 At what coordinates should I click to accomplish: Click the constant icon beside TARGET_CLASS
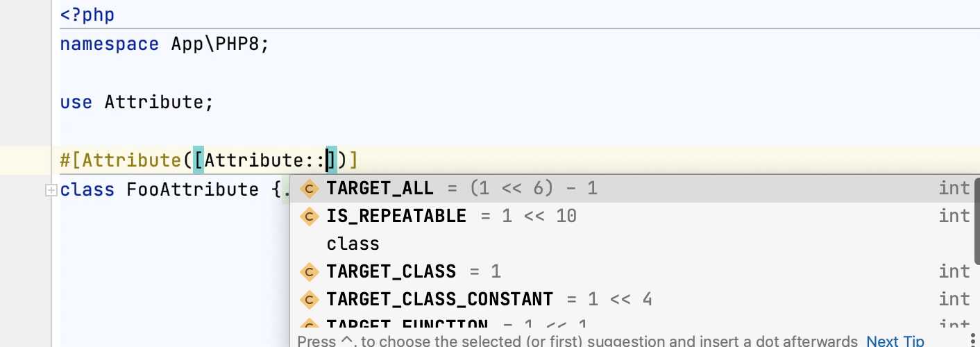click(x=309, y=271)
